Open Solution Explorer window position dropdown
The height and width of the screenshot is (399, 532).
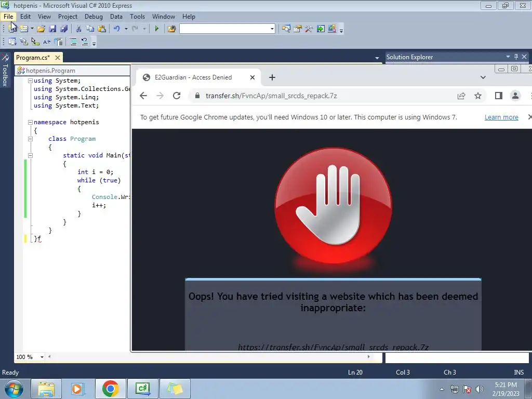tap(508, 57)
